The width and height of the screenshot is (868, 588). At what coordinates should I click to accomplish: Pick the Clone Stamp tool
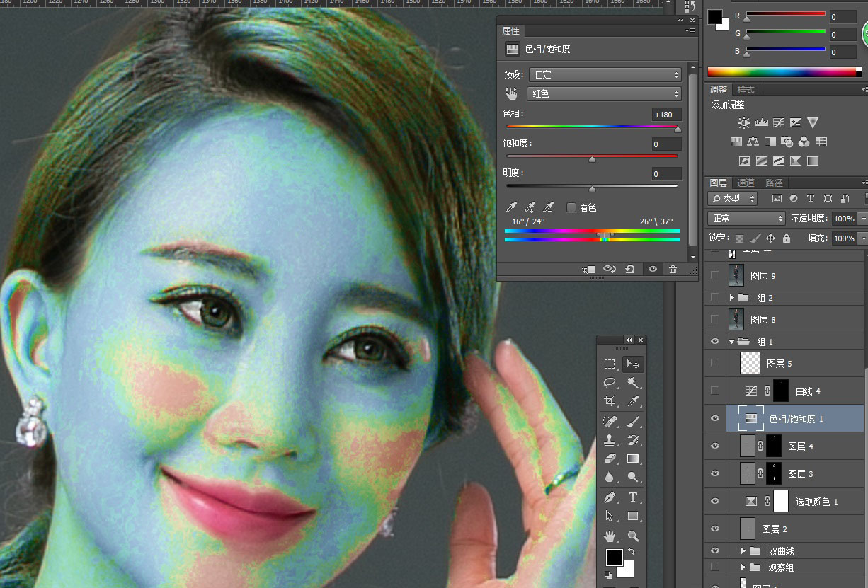pyautogui.click(x=609, y=440)
